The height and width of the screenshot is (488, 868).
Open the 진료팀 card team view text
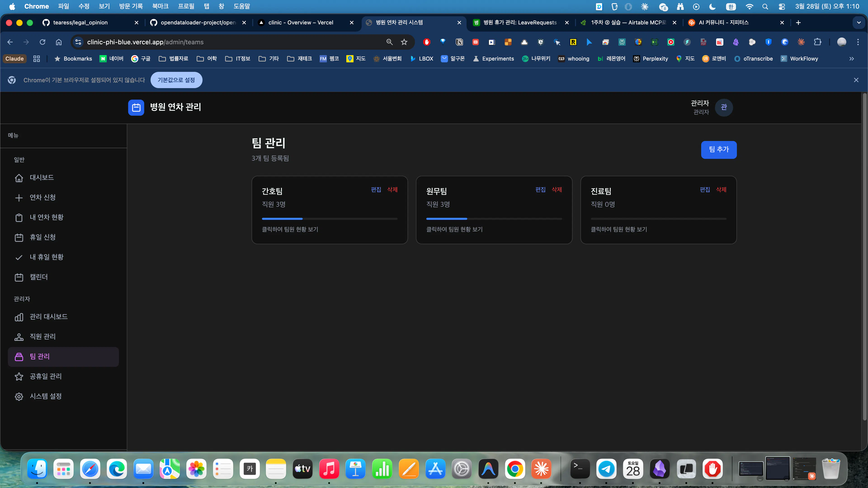[x=619, y=229]
